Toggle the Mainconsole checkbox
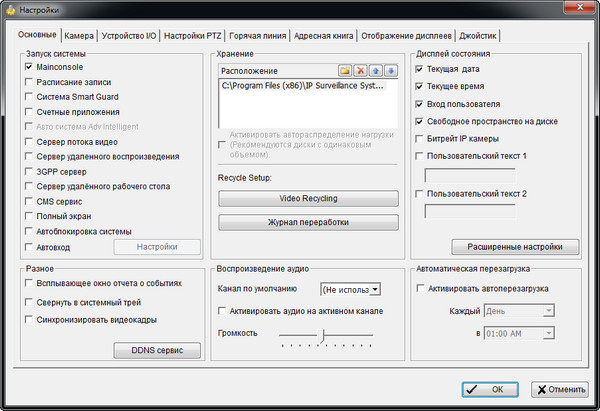 click(30, 66)
